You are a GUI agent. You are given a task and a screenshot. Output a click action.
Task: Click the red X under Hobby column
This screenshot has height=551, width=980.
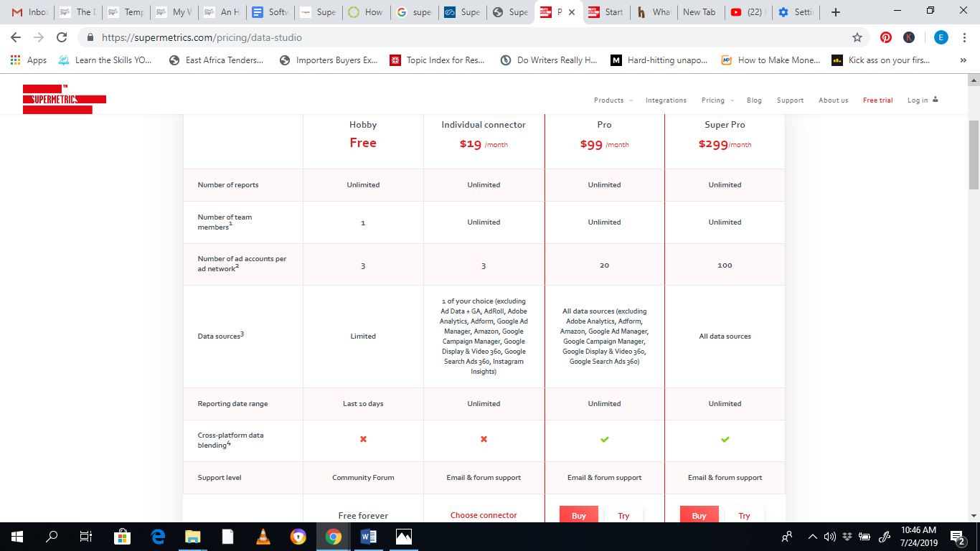363,439
